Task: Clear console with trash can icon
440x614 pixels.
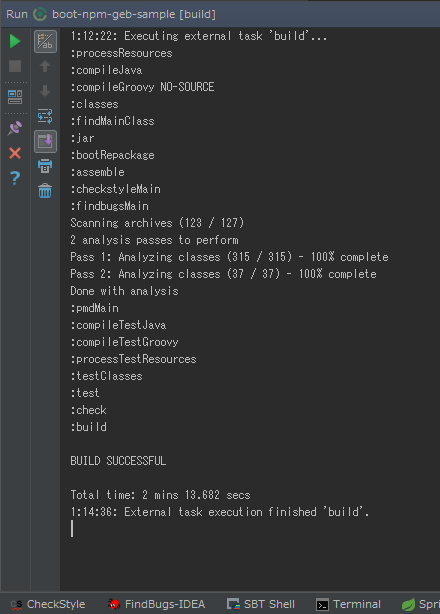Action: [x=45, y=191]
